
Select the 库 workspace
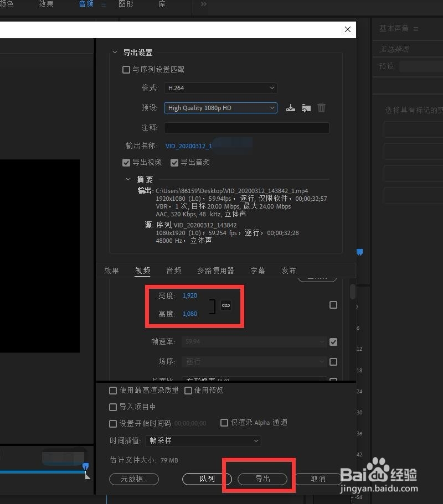pos(162,4)
